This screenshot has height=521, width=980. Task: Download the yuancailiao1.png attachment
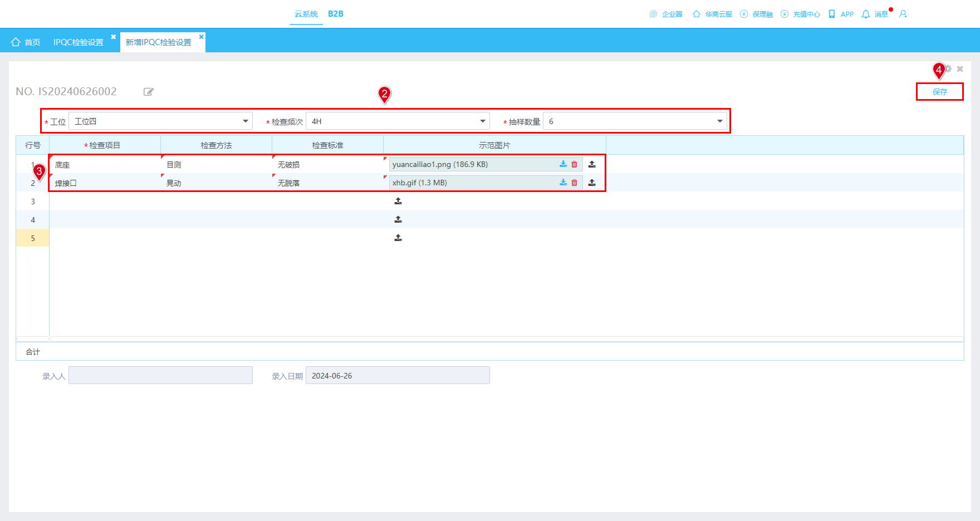(563, 164)
